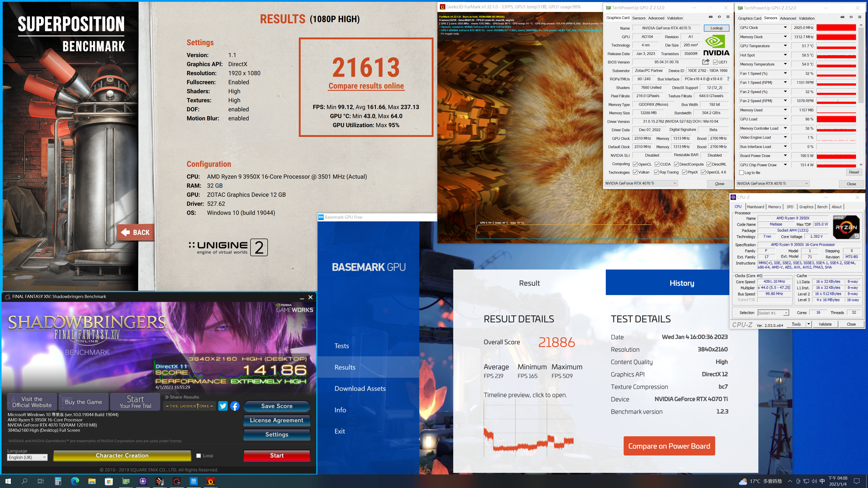Toggle the CUDA checkbox

657,164
